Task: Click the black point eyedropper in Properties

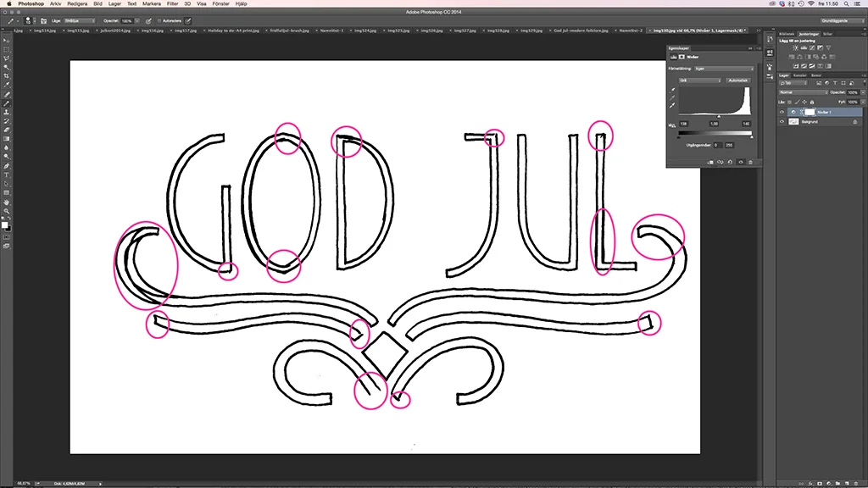Action: (x=672, y=90)
